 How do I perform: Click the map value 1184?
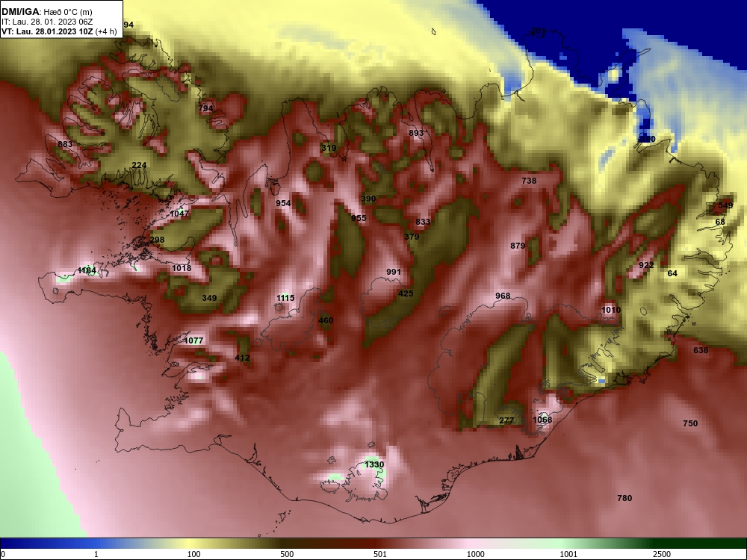87,270
